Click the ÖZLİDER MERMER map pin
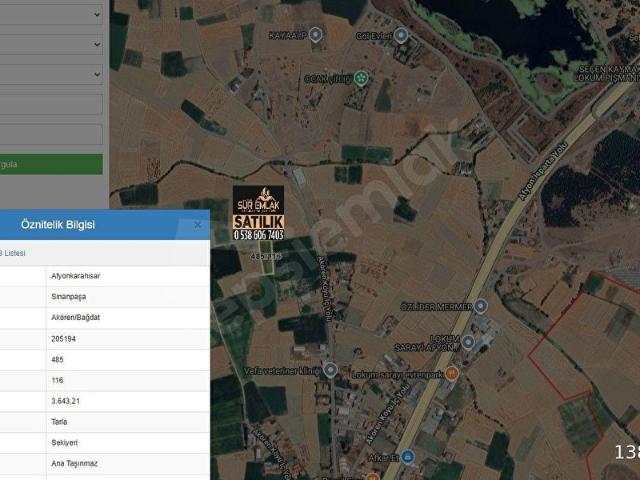The image size is (640, 480). (x=480, y=306)
